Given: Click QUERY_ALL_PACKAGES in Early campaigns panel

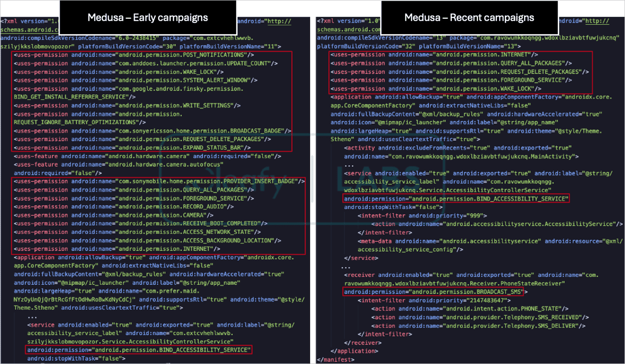Looking at the screenshot, I should pos(134,190).
